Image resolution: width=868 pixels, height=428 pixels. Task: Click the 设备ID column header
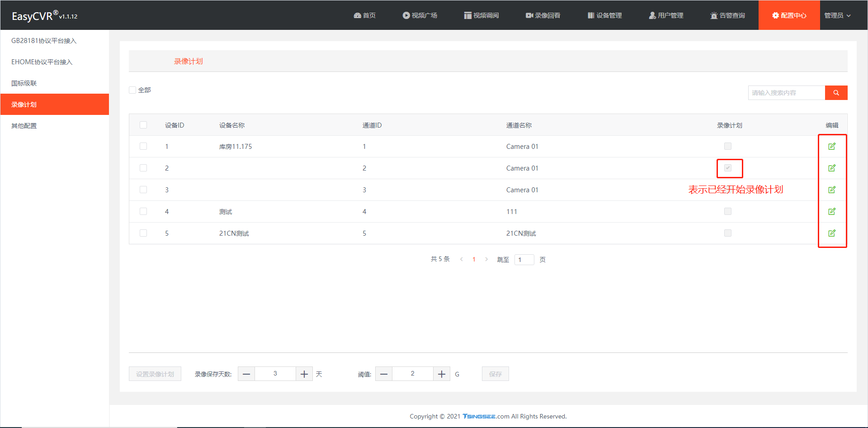tap(175, 125)
